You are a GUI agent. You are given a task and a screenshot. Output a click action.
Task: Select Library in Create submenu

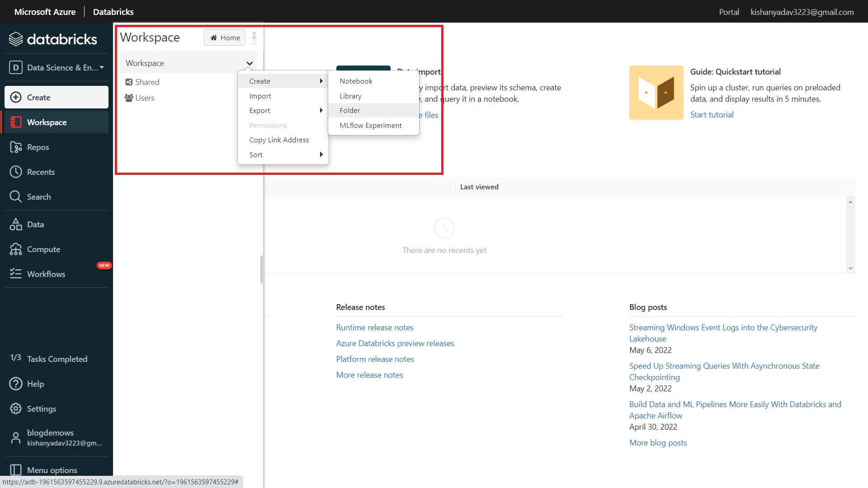(x=373, y=96)
